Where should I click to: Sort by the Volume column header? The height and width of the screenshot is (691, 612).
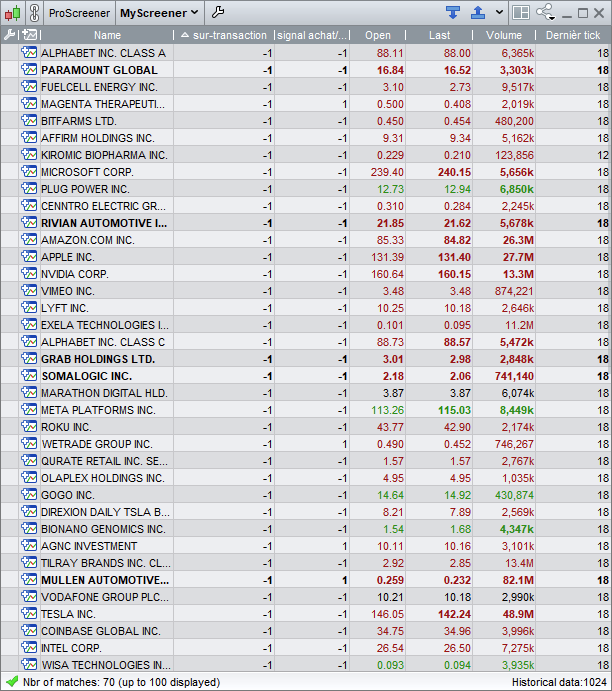[504, 35]
